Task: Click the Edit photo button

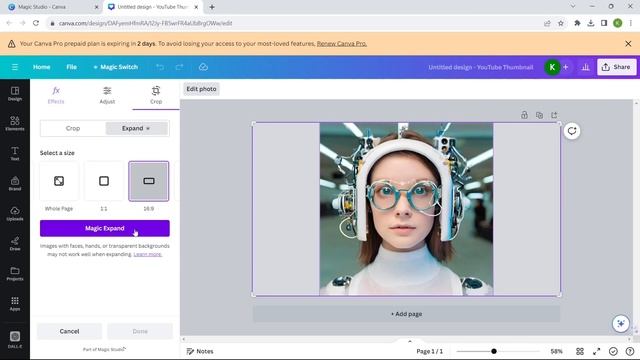Action: 201,89
